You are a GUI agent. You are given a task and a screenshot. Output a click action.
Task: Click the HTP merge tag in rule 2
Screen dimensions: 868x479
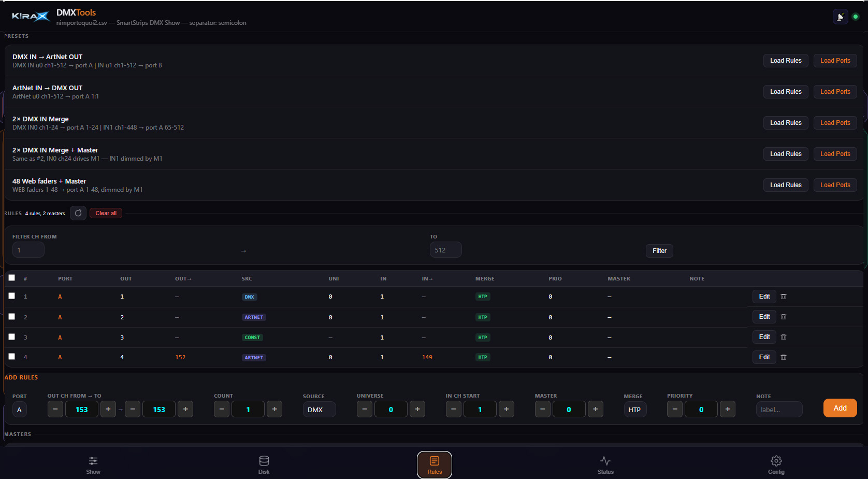(x=483, y=317)
